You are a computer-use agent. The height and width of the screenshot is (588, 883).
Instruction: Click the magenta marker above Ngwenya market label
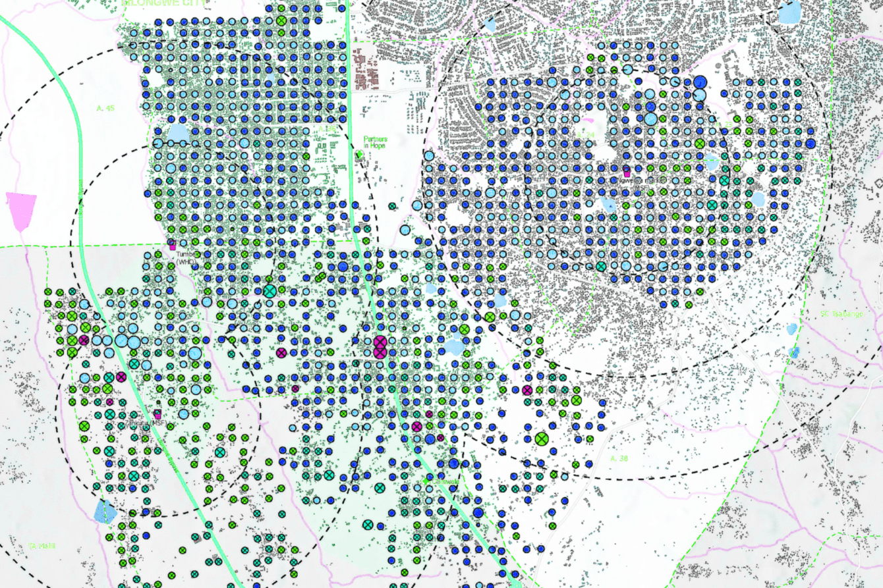pos(627,173)
